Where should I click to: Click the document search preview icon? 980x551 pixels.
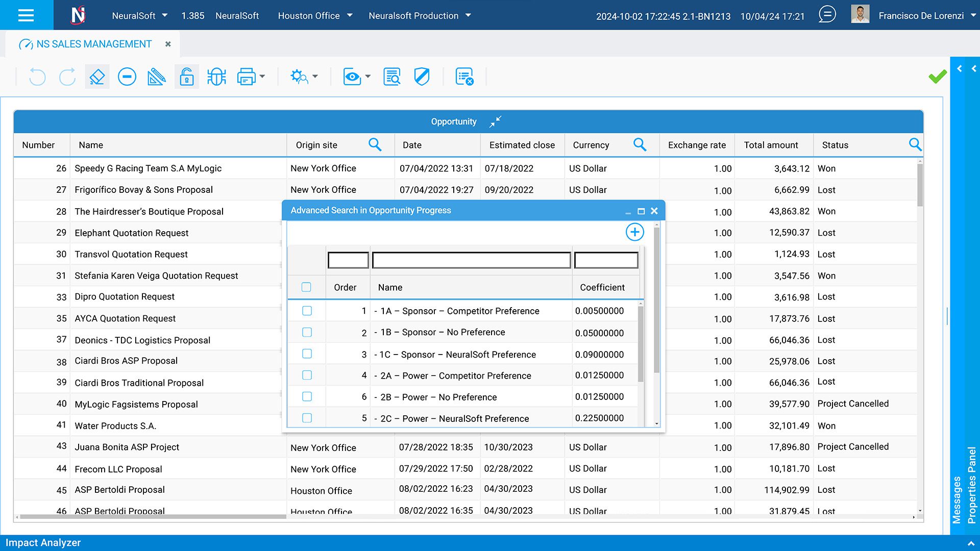pyautogui.click(x=391, y=77)
